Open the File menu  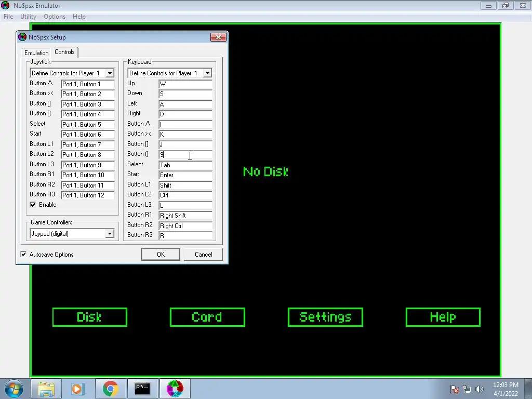[8, 17]
